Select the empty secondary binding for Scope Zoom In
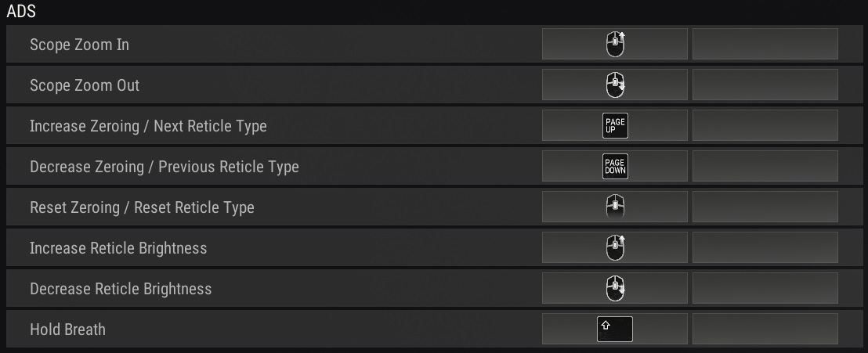The width and height of the screenshot is (868, 353). coord(765,45)
